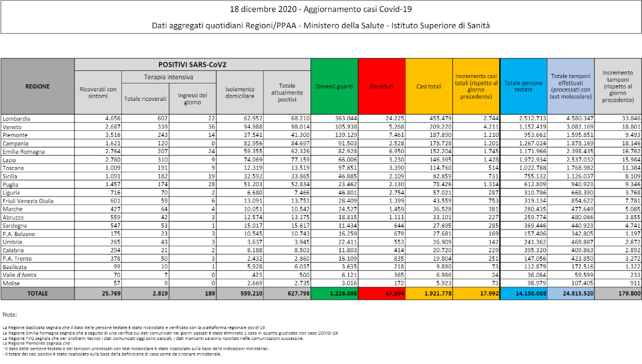
Task: Click the P.A. Bolzano row label
Action: coord(19,234)
